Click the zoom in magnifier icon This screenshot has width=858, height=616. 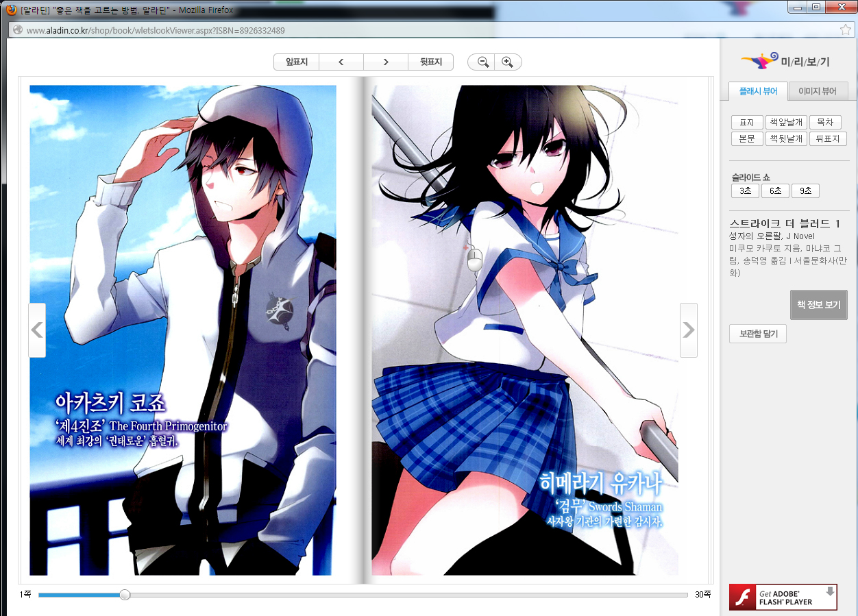click(507, 62)
